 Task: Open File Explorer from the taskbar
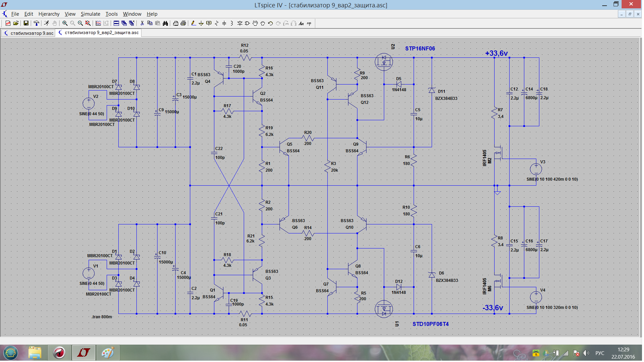click(35, 353)
